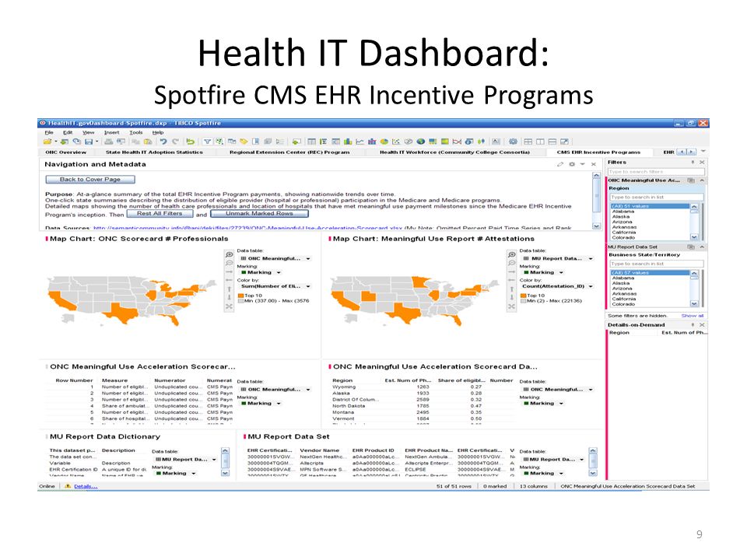Click the 'Type to search filters' field
This screenshot has width=747, height=560.
[656, 171]
